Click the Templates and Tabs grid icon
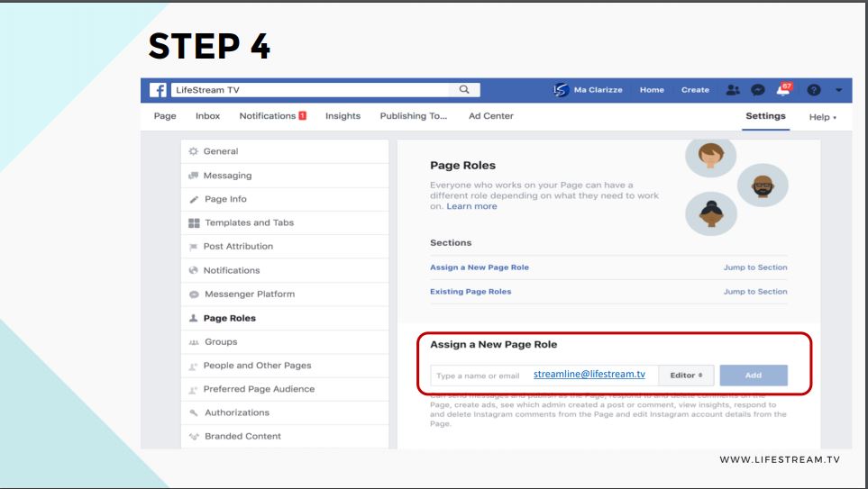The image size is (868, 489). [194, 223]
